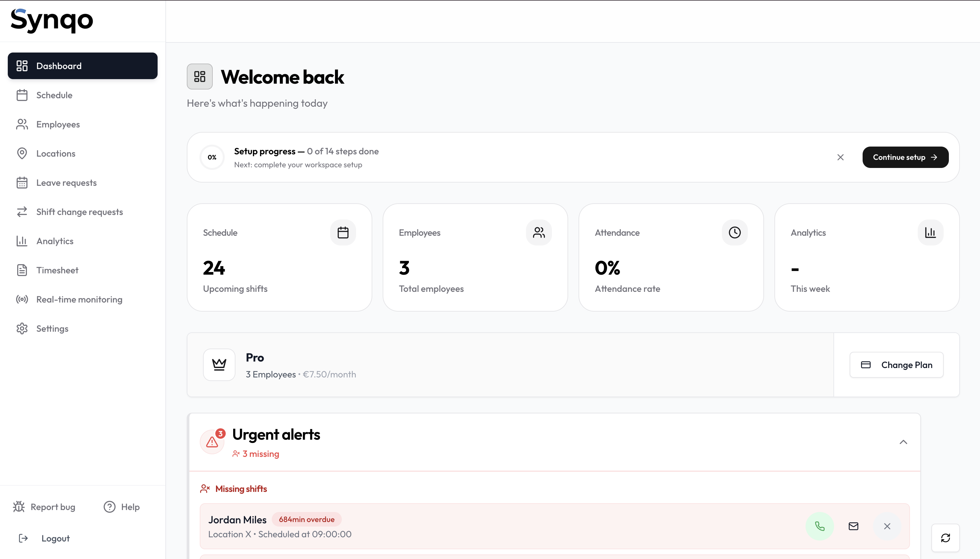Dismiss the Setup progress banner
This screenshot has height=559, width=980.
[840, 157]
